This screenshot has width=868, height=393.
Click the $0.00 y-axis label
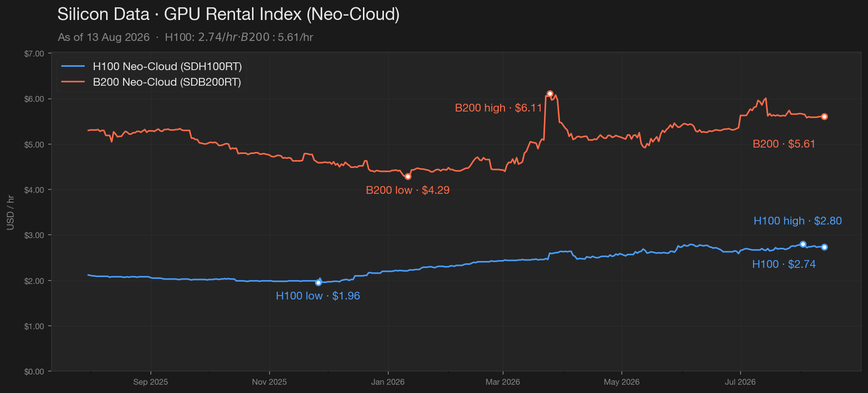click(x=34, y=372)
